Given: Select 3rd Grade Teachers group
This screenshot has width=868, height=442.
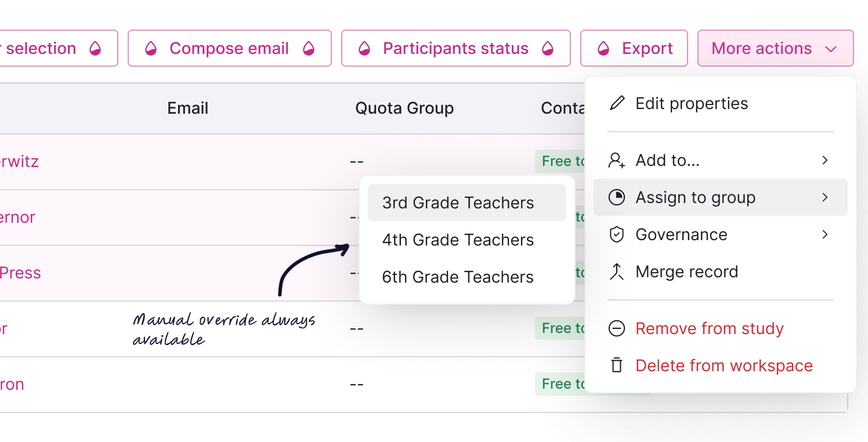Looking at the screenshot, I should point(458,203).
